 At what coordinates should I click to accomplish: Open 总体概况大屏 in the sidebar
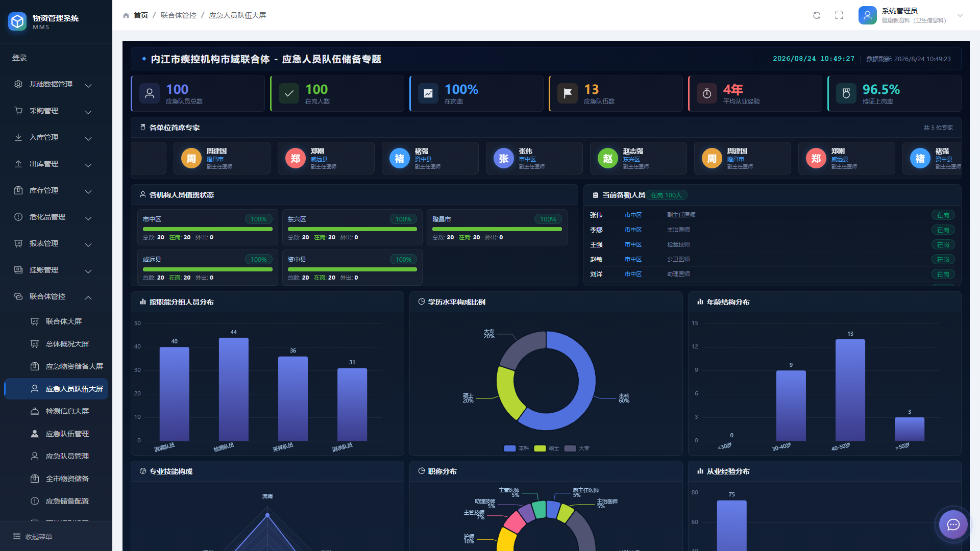56,344
